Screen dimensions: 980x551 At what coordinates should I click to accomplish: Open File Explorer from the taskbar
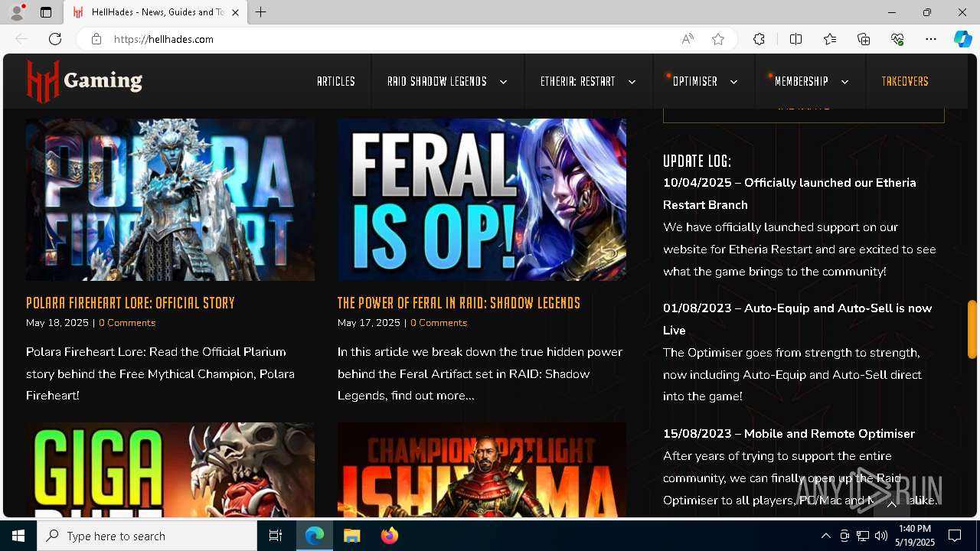pyautogui.click(x=352, y=536)
